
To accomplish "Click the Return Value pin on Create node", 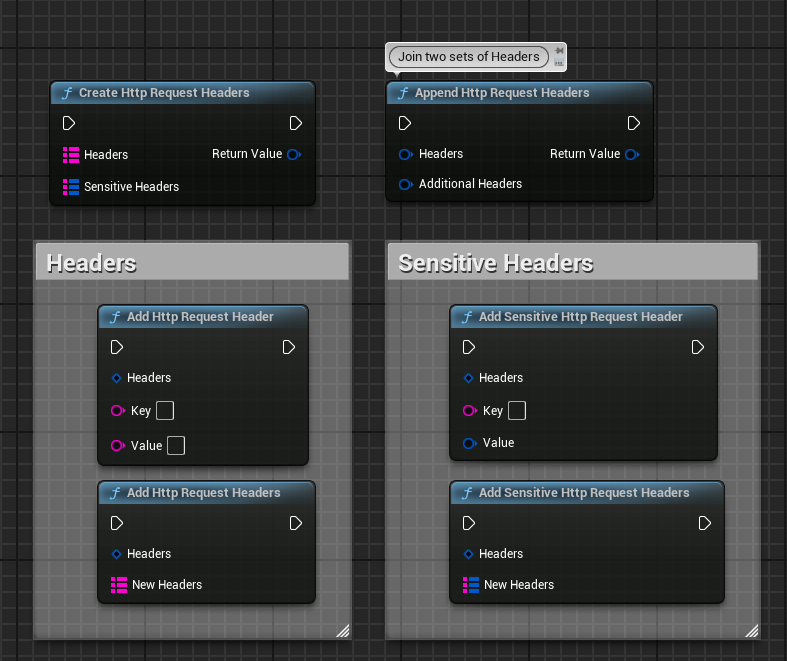I will (x=294, y=154).
